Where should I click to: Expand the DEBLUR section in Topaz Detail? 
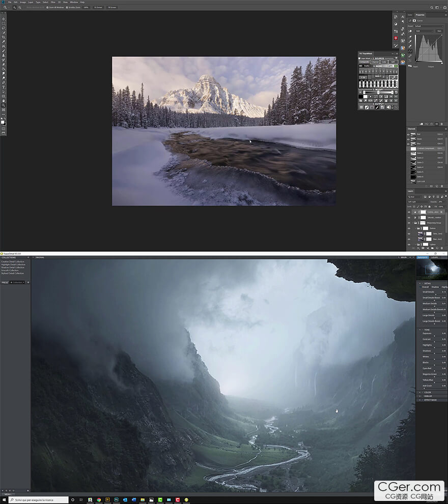point(420,396)
